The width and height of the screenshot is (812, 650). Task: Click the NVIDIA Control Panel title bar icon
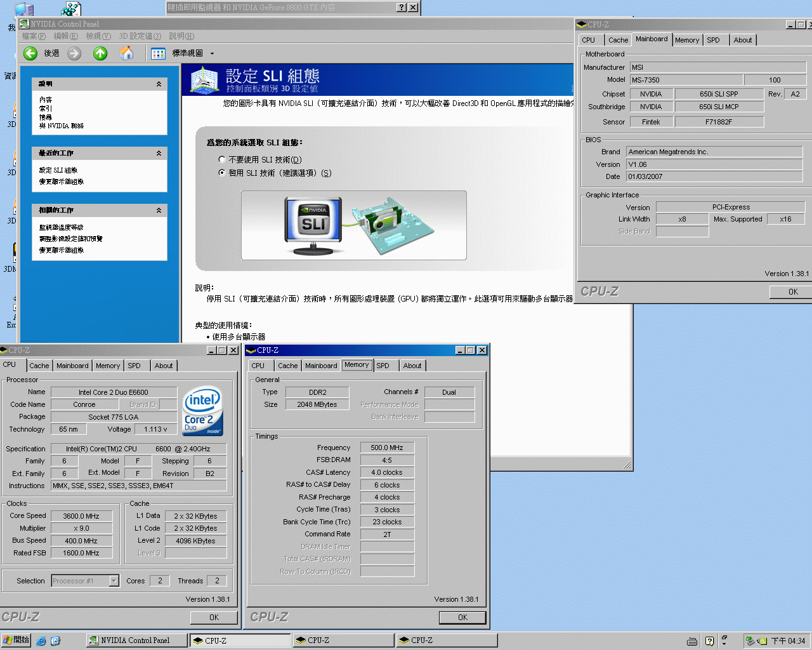(25, 24)
